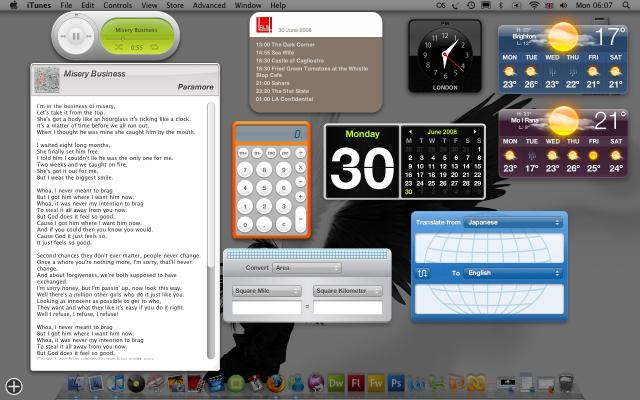Image resolution: width=640 pixels, height=400 pixels.
Task: Go to next month in calendar widget
Action: (475, 132)
